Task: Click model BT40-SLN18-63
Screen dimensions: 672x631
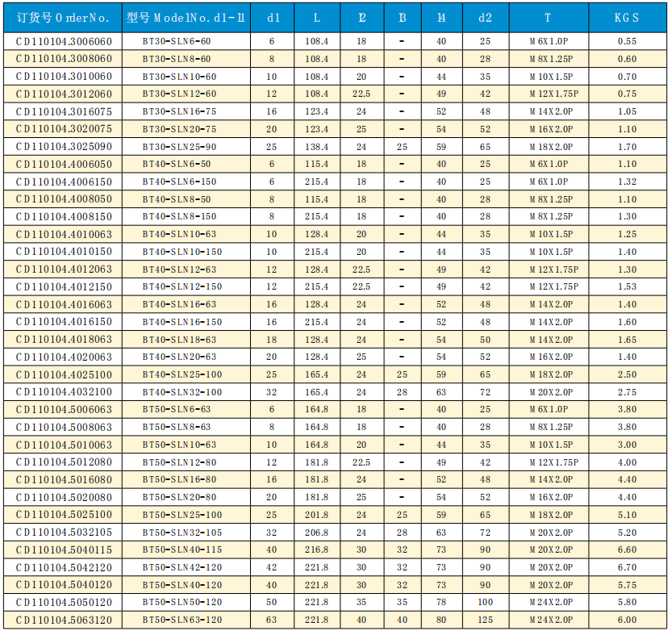Action: 180,340
